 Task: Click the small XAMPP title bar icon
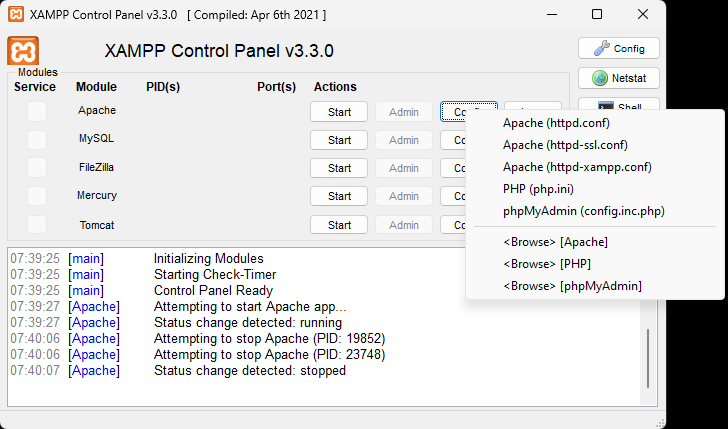click(x=16, y=14)
